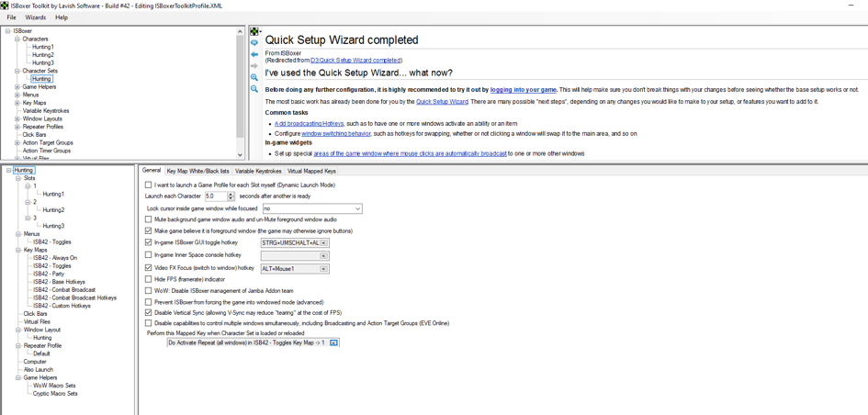Toggle Mute background game window audio
Screen dimensions: 868x415
(x=148, y=219)
